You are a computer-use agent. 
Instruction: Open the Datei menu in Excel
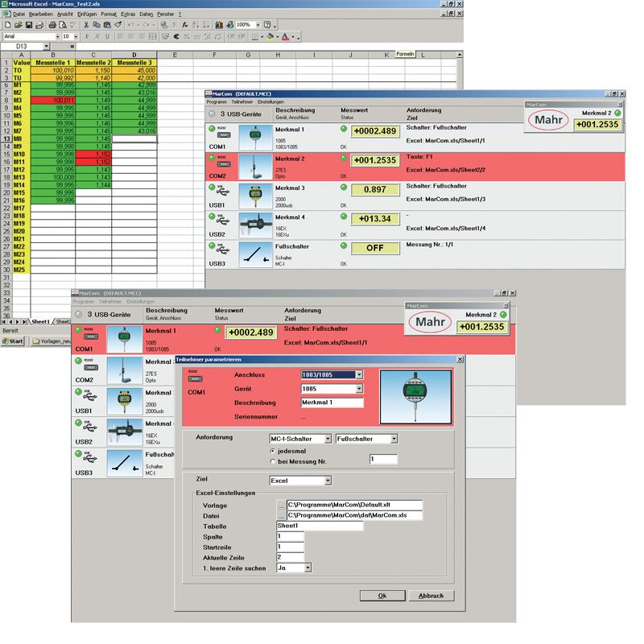tap(19, 14)
